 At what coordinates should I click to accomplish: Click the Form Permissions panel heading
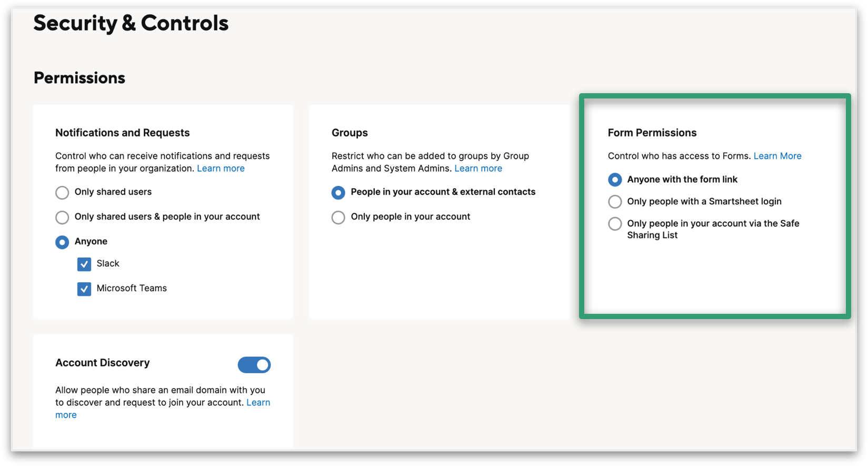coord(652,133)
